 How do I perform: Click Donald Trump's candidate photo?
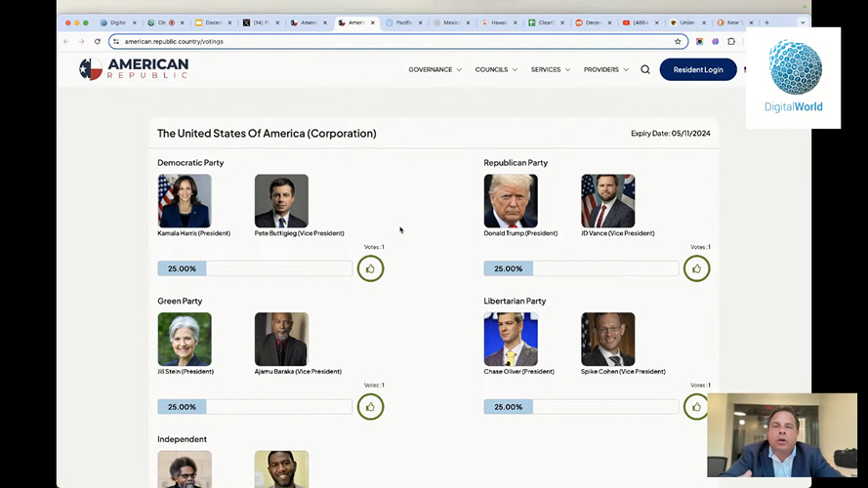coord(511,201)
